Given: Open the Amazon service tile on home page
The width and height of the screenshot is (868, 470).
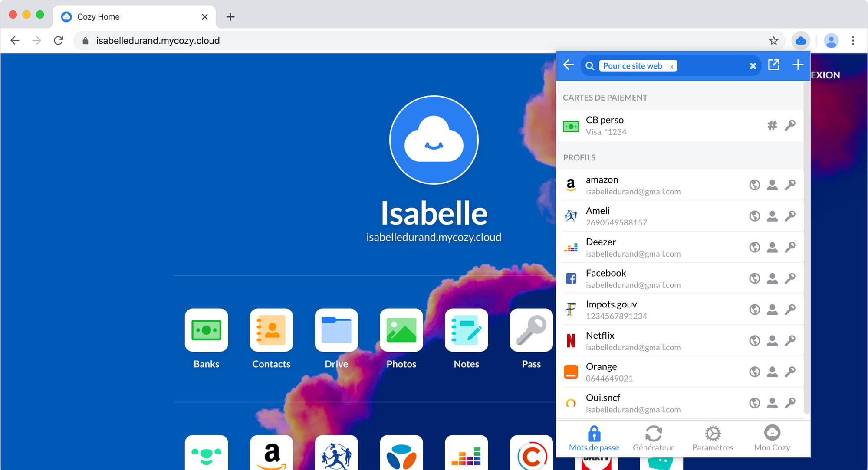Looking at the screenshot, I should (x=271, y=452).
